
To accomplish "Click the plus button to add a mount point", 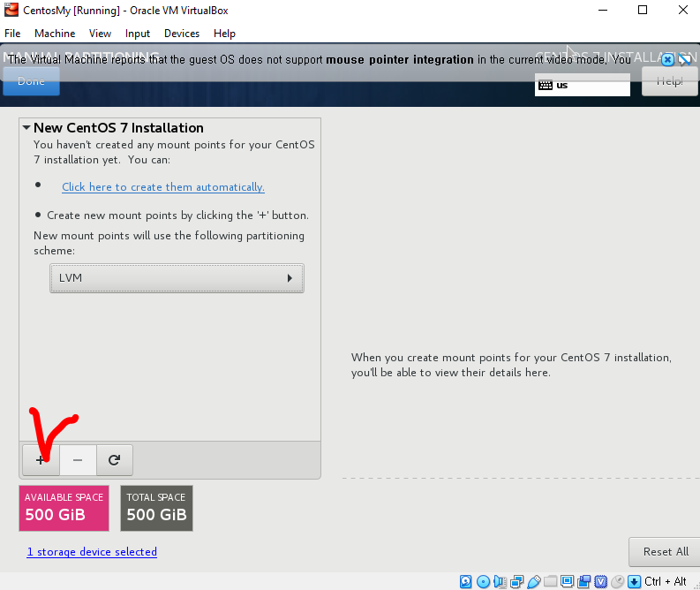I will coord(41,460).
